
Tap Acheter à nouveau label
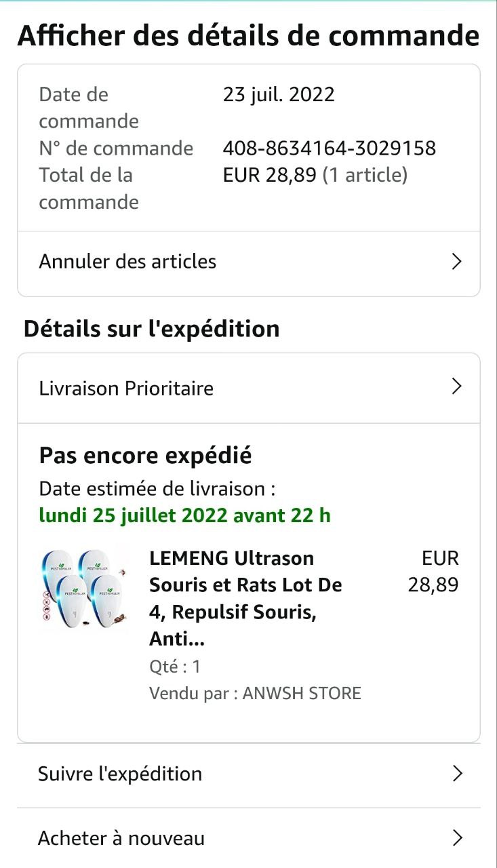click(121, 838)
